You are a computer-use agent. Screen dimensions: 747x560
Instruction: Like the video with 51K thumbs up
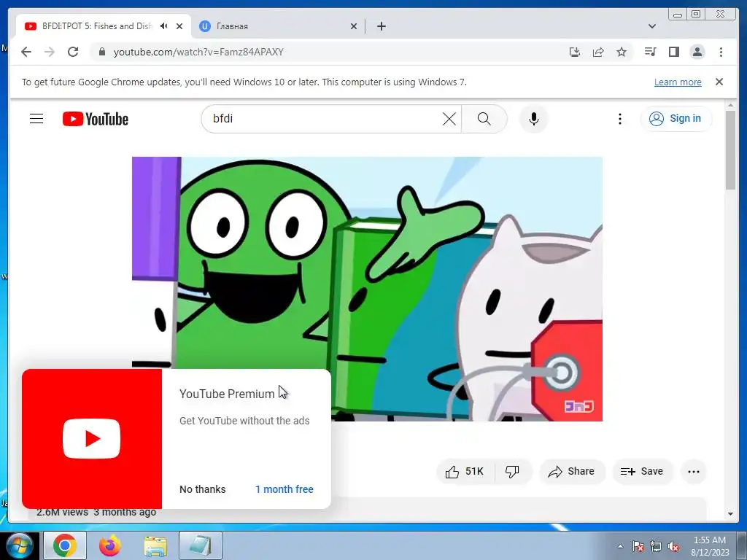pyautogui.click(x=465, y=472)
